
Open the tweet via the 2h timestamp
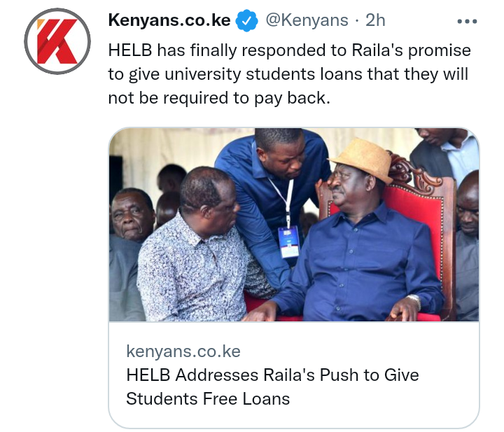(x=375, y=20)
